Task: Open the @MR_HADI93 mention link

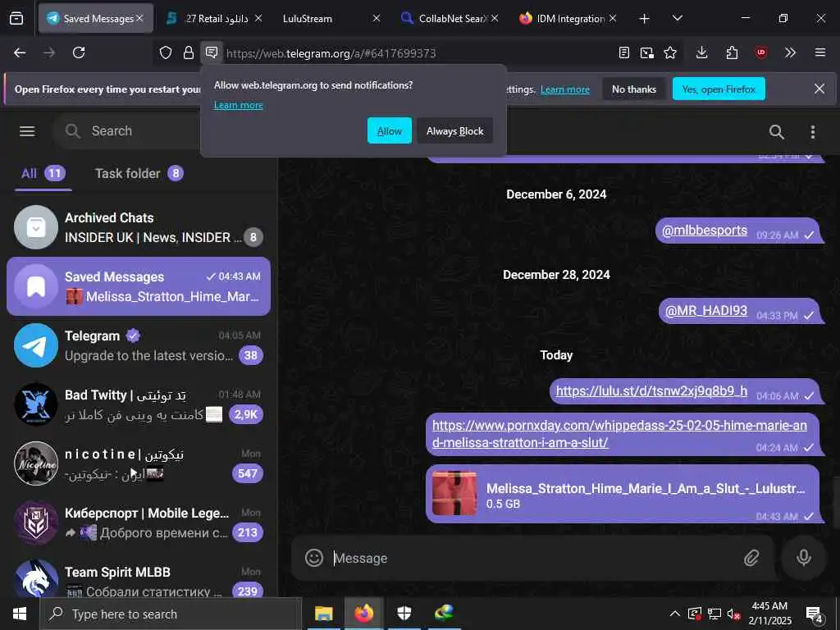Action: 705,310
